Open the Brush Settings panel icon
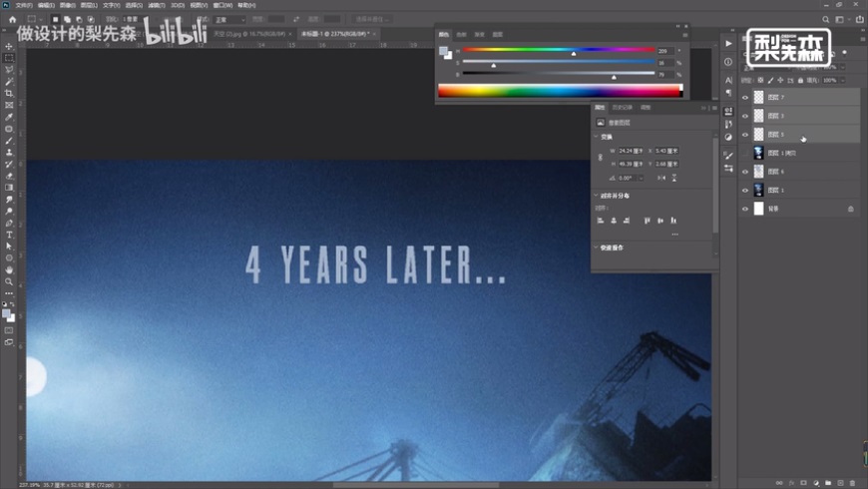 pyautogui.click(x=728, y=156)
